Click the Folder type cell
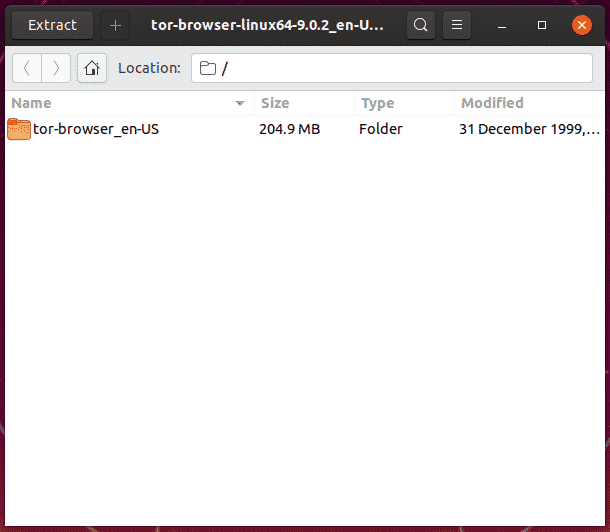Image resolution: width=610 pixels, height=532 pixels. [x=380, y=129]
